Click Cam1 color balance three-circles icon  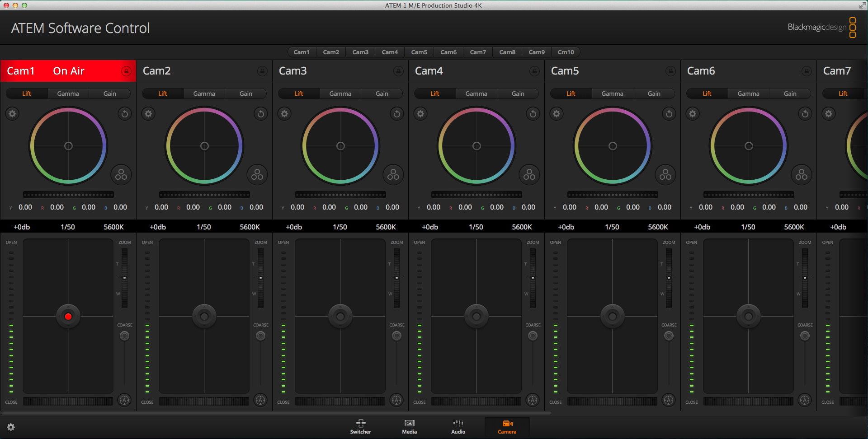tap(121, 175)
